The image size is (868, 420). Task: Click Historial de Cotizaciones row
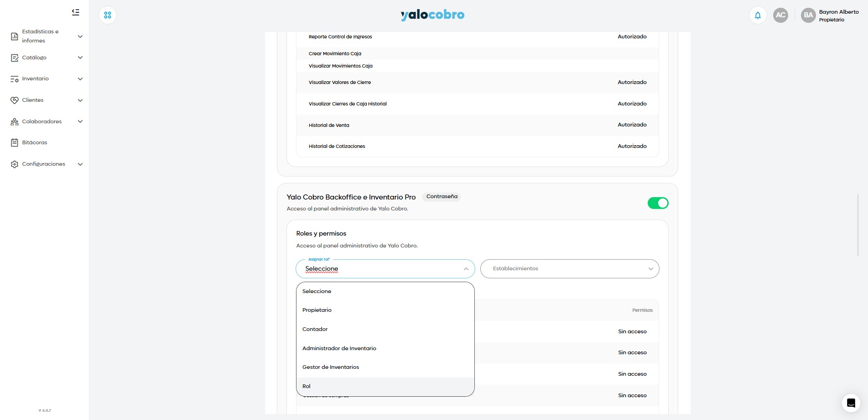pyautogui.click(x=477, y=146)
